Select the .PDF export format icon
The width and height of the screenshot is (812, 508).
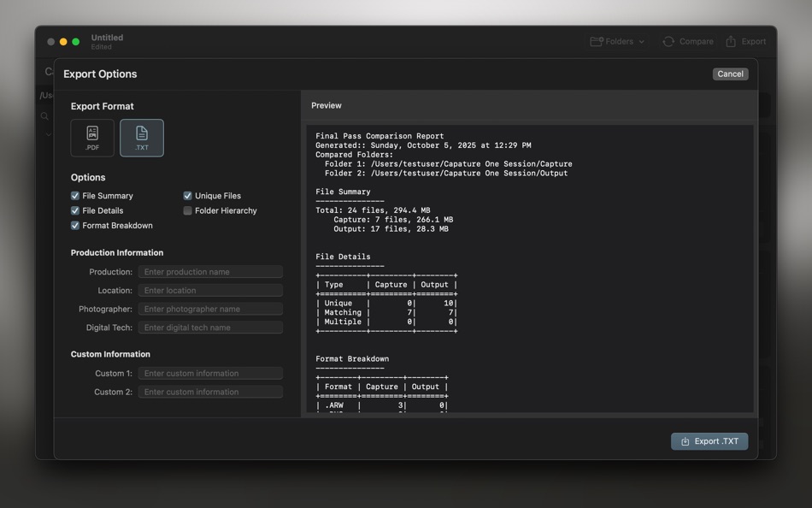91,137
